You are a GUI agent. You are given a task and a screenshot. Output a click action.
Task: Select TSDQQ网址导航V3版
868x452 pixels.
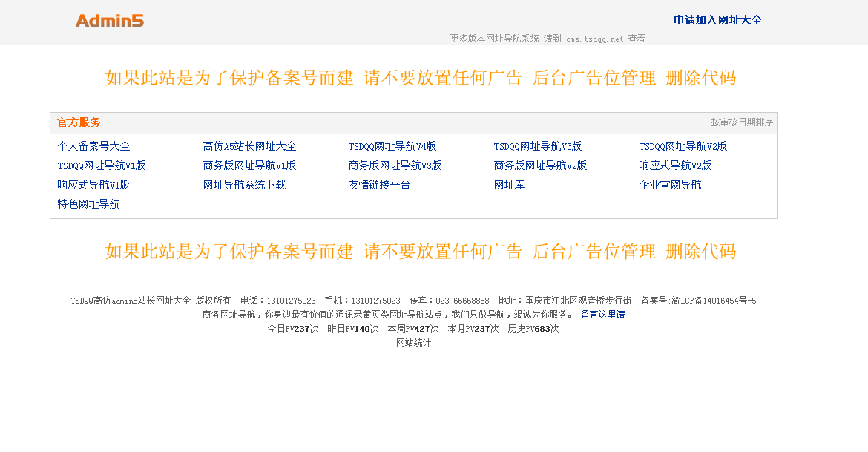tap(536, 146)
